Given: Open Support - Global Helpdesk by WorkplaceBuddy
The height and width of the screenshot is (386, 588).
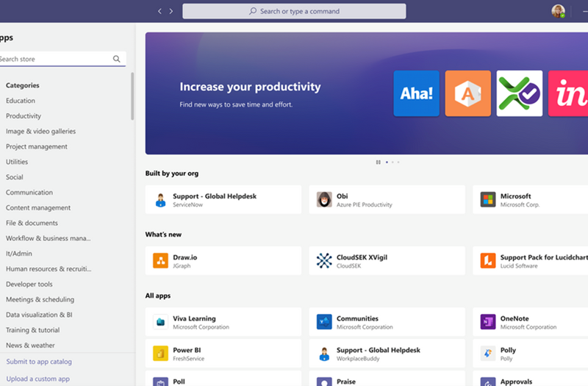Looking at the screenshot, I should point(387,354).
